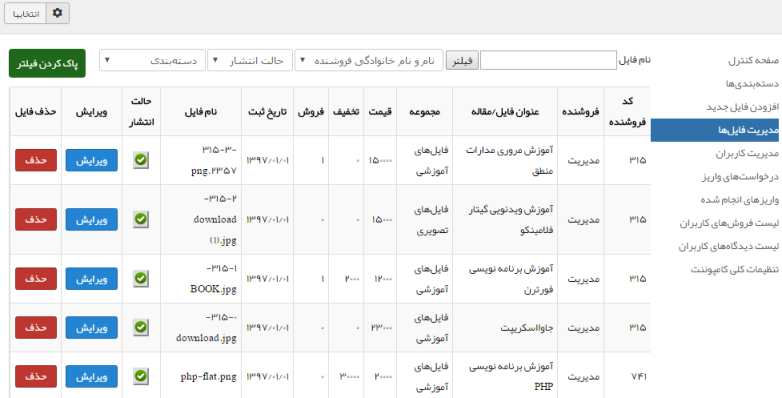Click the php-flat.png file name cell
Screen dimensions: 782x398
[201, 377]
